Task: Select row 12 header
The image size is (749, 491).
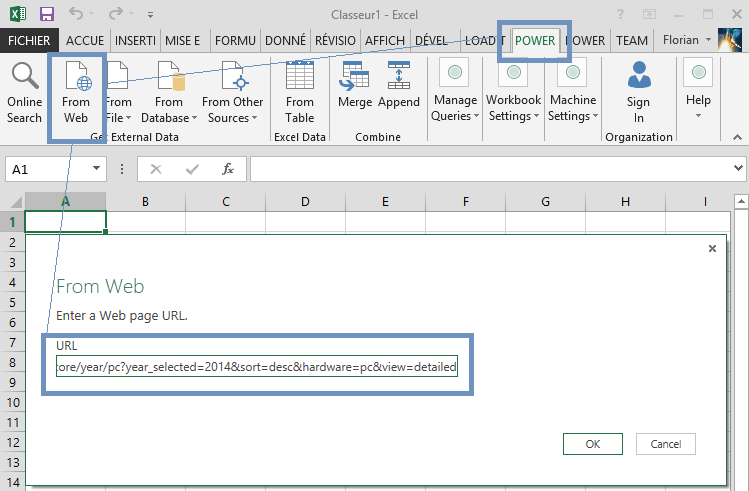Action: 12,443
